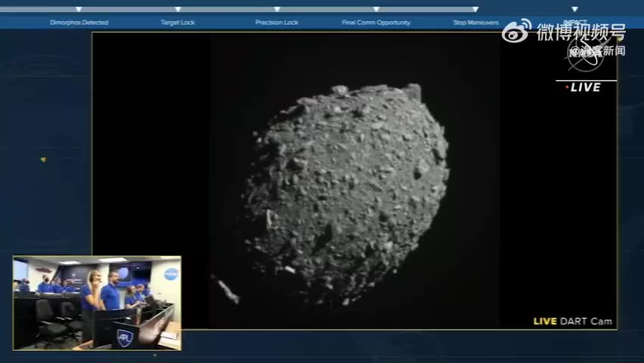
Task: Open the mission control room inset video
Action: [97, 303]
